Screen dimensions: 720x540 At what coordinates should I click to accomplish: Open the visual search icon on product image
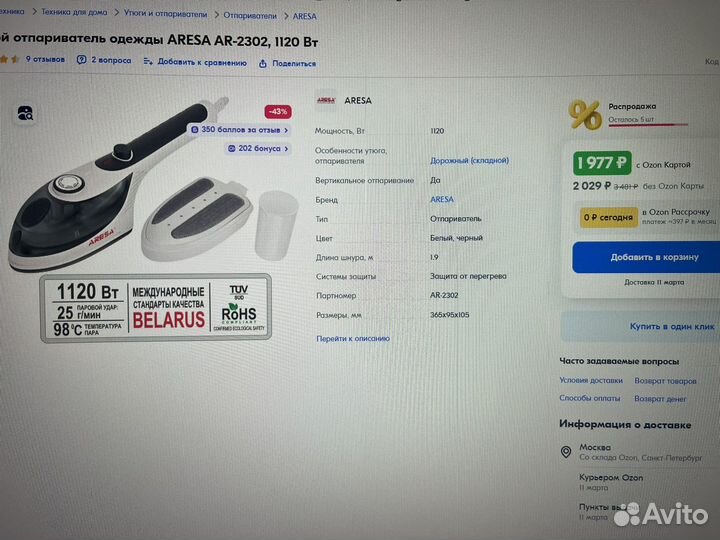[25, 112]
